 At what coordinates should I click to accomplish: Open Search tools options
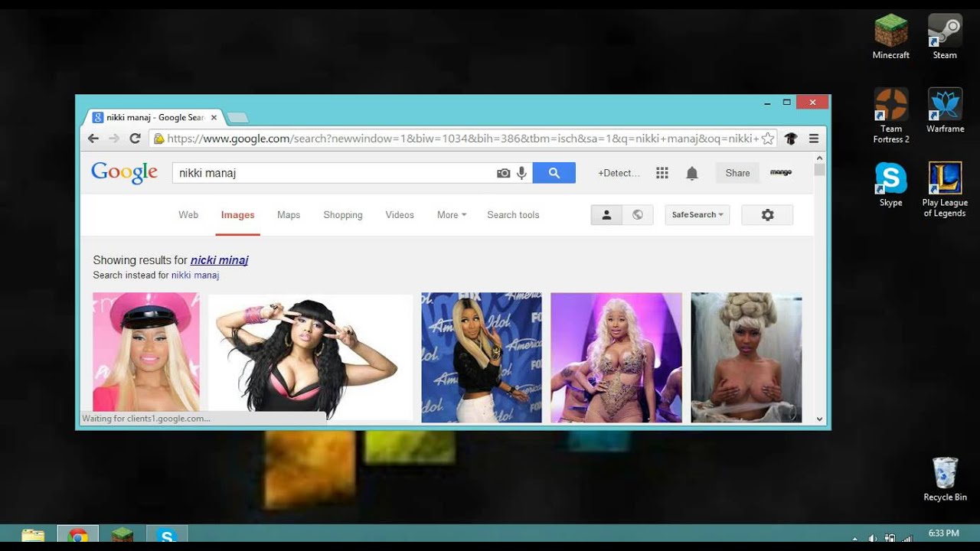pyautogui.click(x=513, y=215)
